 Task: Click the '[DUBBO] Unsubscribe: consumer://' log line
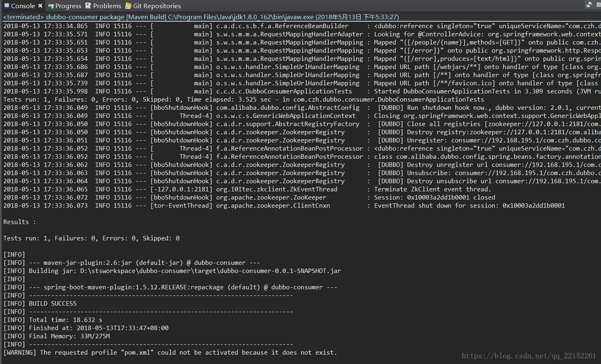(x=302, y=173)
